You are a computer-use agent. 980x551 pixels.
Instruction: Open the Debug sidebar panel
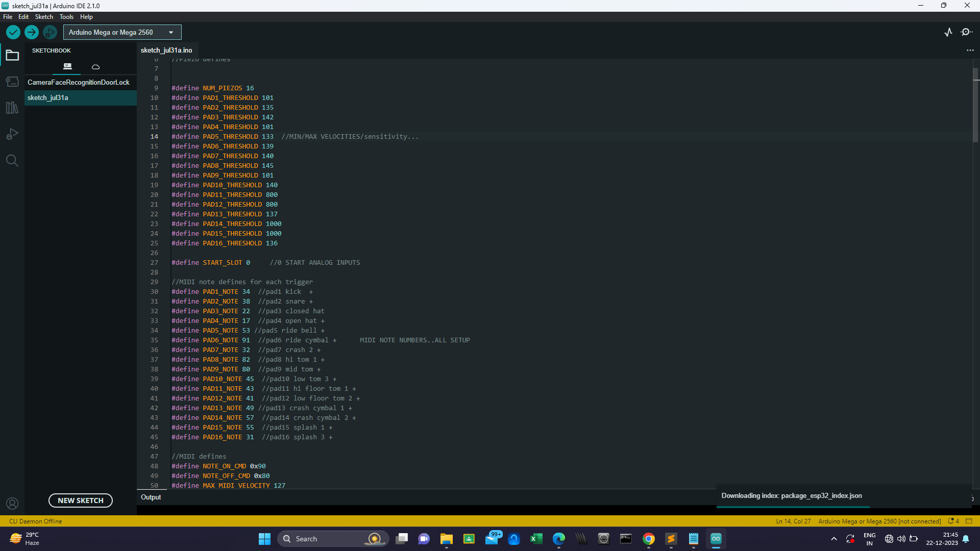12,134
